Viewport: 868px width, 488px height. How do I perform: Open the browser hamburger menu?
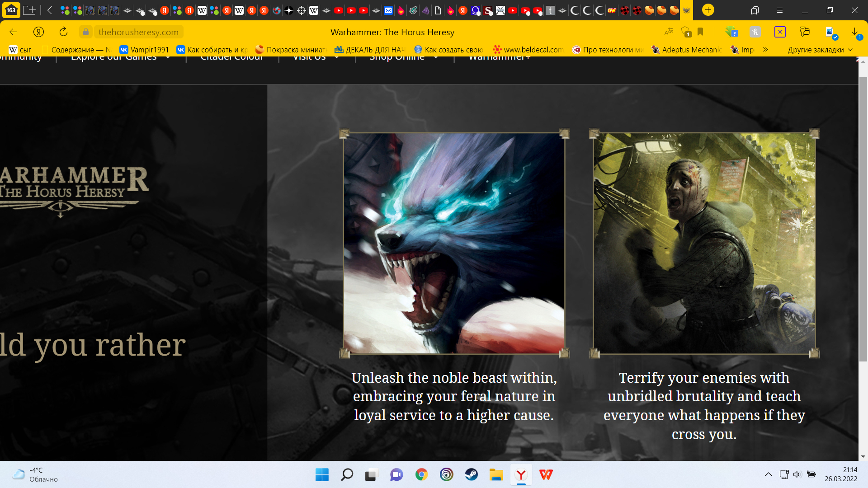780,10
